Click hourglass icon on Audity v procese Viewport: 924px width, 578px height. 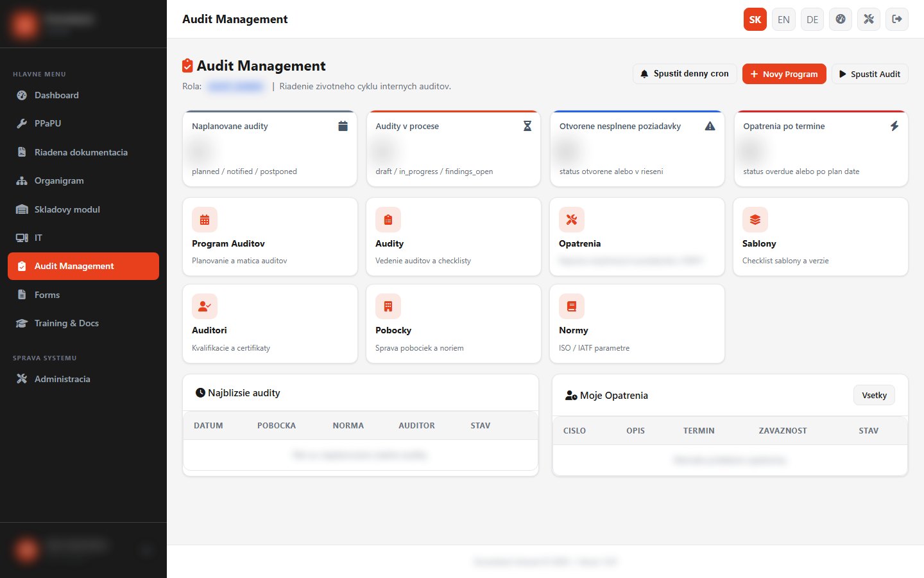(527, 126)
